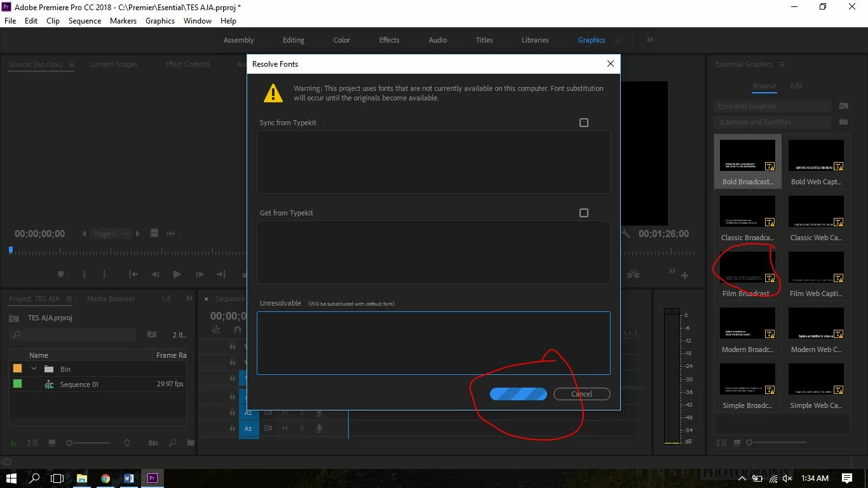Screen dimensions: 868x488
Task: Click Automate to Sequence icon
Action: (153, 443)
